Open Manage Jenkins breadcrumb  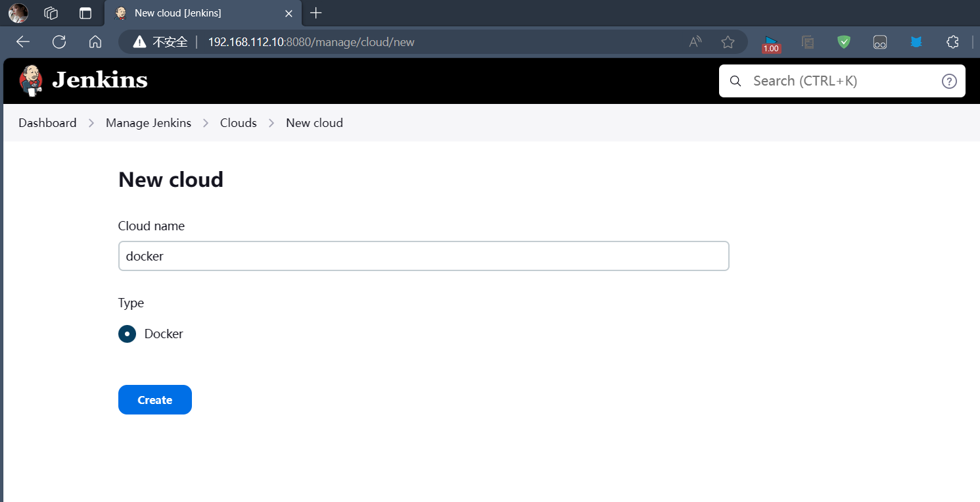(x=149, y=123)
